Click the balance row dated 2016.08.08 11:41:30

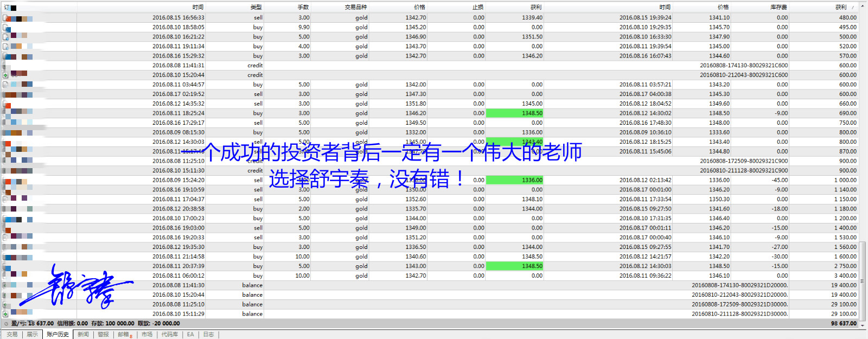[x=431, y=285]
